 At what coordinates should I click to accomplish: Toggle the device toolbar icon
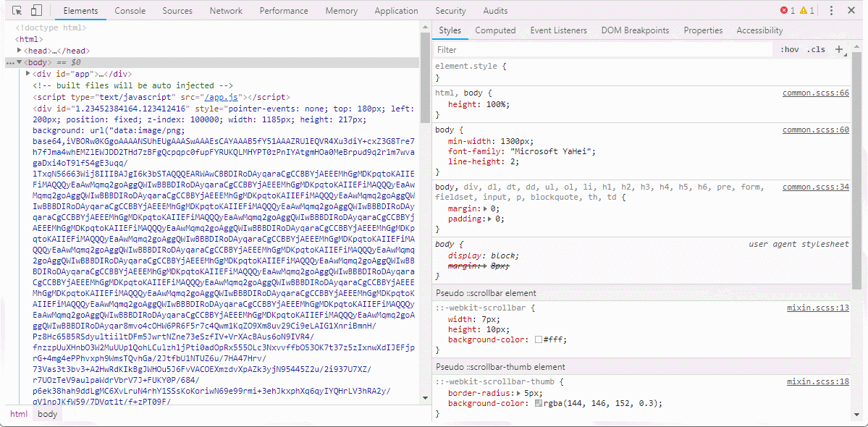36,11
